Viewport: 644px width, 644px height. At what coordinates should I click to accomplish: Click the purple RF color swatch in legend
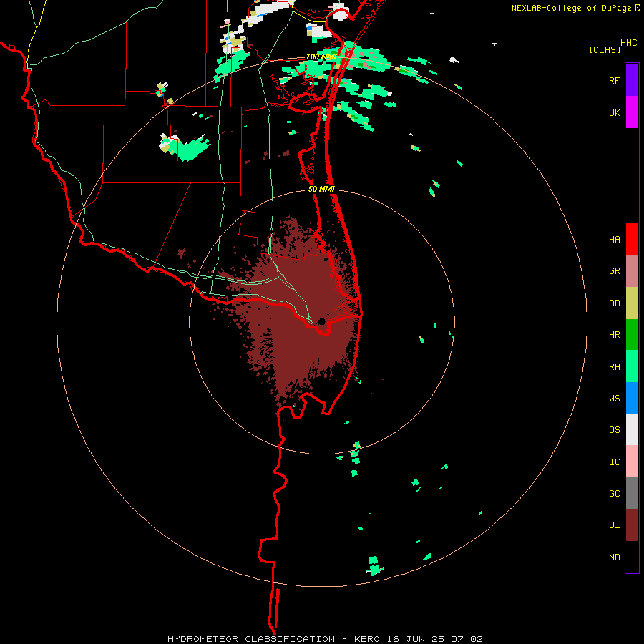632,79
